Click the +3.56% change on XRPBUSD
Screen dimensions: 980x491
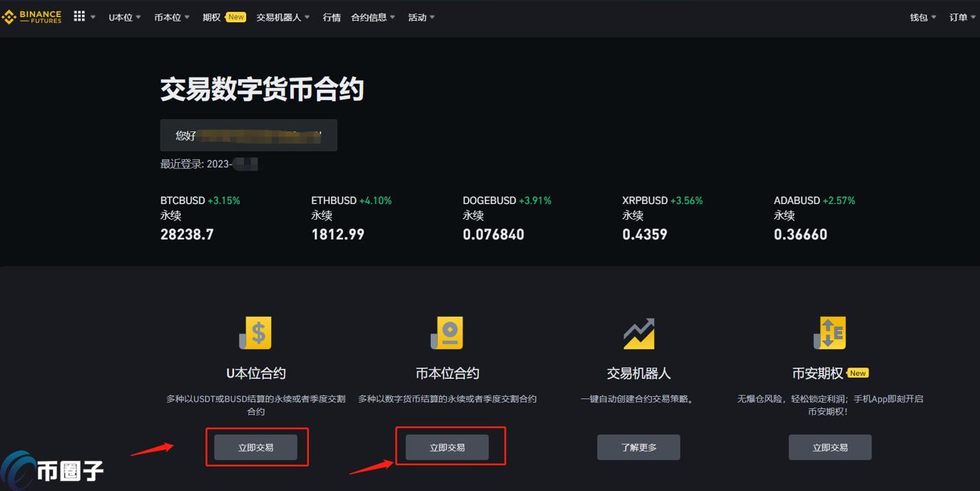687,201
